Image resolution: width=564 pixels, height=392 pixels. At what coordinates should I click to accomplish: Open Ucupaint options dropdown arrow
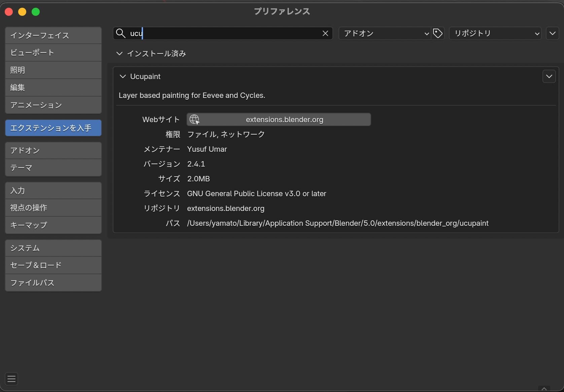(x=549, y=76)
